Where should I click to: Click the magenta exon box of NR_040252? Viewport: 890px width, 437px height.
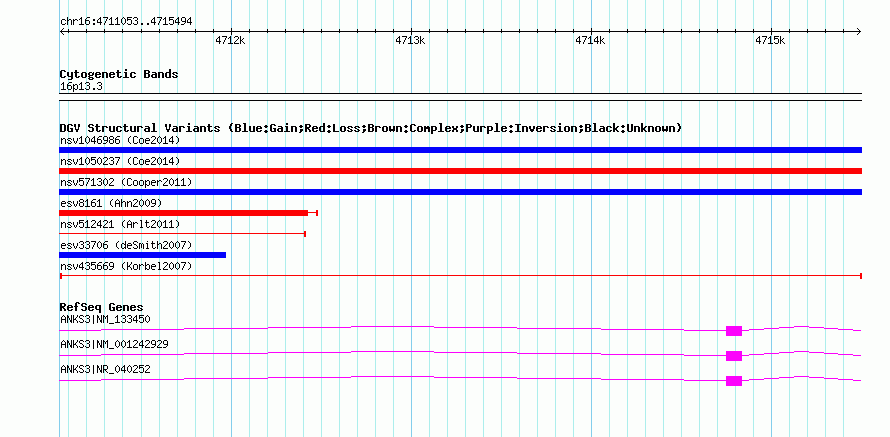734,381
